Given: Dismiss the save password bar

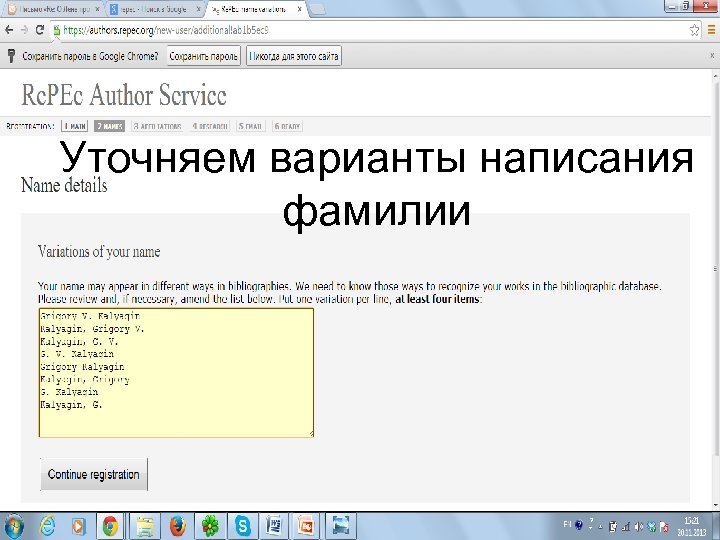Looking at the screenshot, I should [x=713, y=56].
